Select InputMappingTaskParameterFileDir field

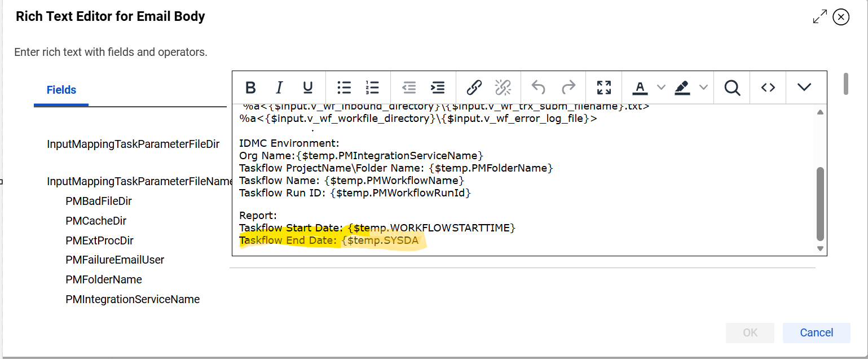133,145
